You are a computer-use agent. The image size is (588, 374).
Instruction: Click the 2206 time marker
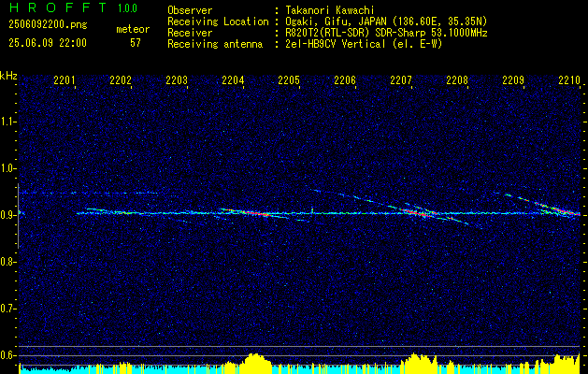point(345,80)
